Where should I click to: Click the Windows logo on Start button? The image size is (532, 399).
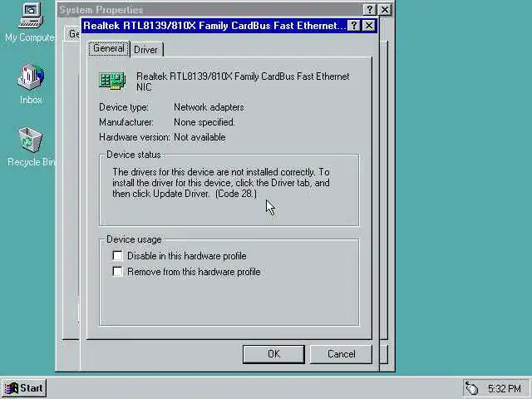[12, 388]
